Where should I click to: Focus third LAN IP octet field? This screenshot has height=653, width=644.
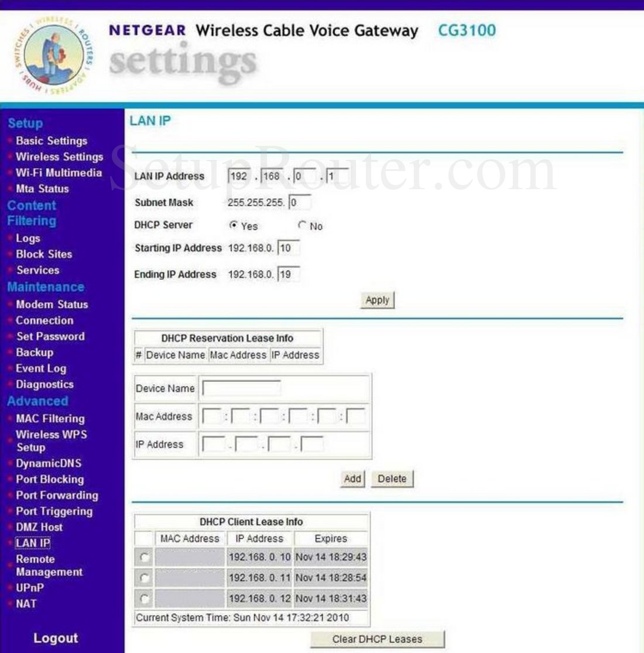pyautogui.click(x=304, y=176)
